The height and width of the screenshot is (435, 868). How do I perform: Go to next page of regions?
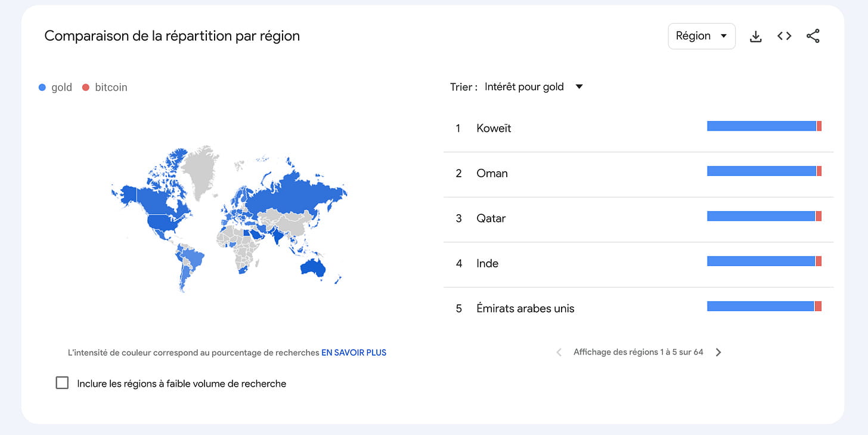pos(718,353)
